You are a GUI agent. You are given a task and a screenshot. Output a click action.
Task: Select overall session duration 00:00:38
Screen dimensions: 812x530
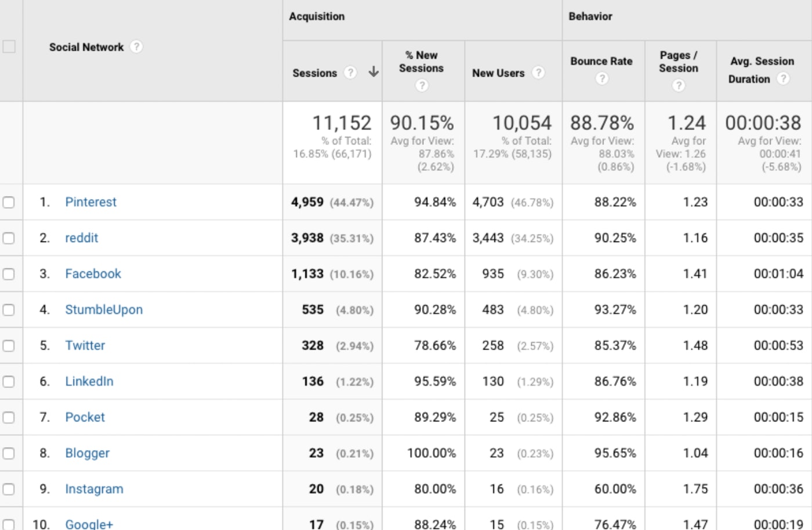763,123
